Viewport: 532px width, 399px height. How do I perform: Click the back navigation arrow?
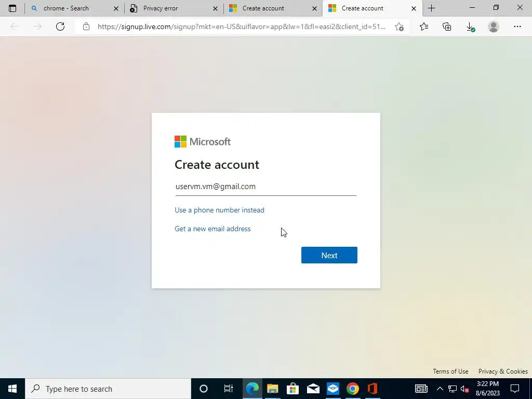click(14, 26)
